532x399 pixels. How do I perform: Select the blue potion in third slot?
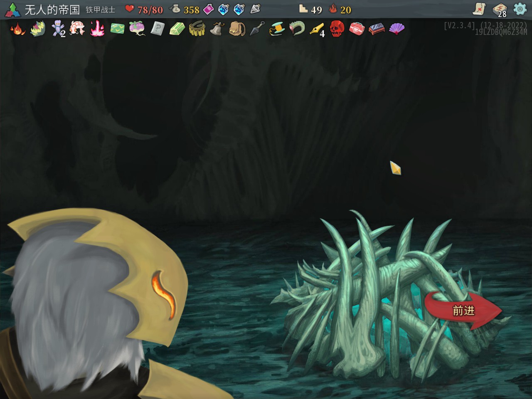239,9
